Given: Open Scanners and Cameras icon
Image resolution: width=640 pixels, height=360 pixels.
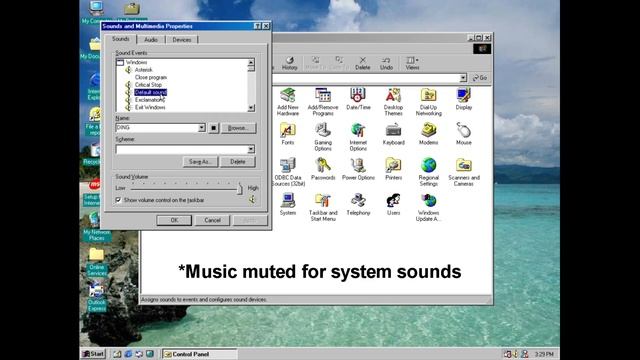Looking at the screenshot, I should (x=464, y=172).
